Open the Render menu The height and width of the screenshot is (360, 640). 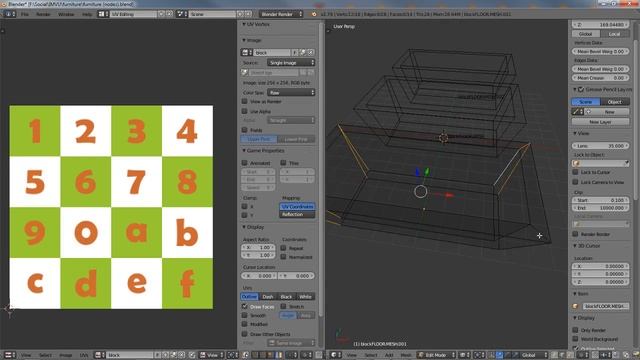tap(43, 14)
